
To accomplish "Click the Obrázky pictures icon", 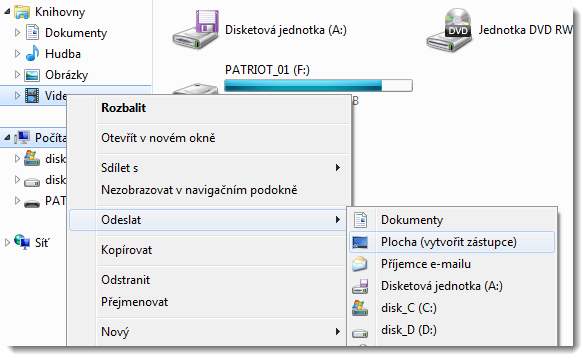I will [32, 75].
